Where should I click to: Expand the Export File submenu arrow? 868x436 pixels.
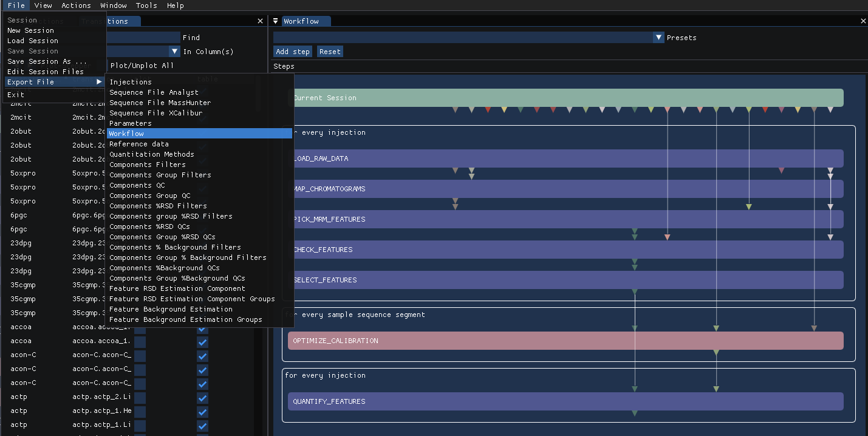[99, 82]
